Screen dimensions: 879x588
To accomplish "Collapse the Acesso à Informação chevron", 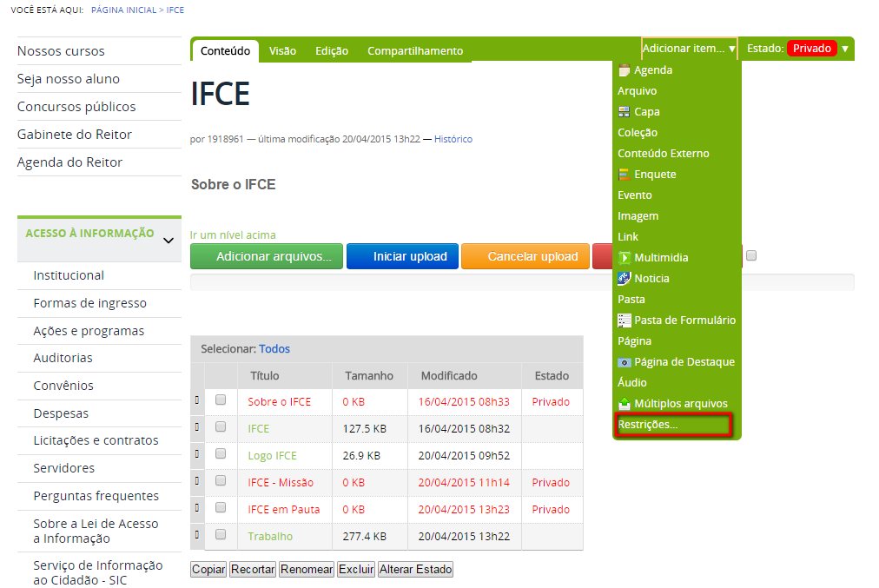I will click(169, 241).
